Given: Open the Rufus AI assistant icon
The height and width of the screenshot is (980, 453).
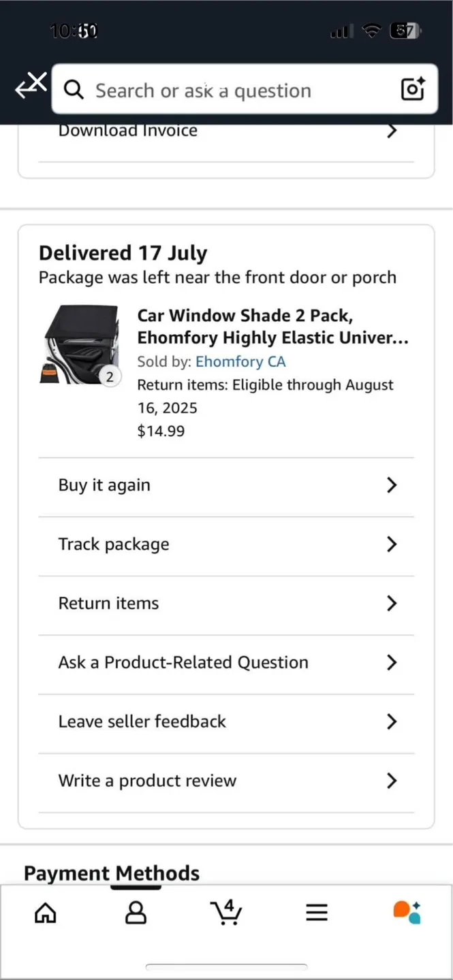Looking at the screenshot, I should (x=407, y=912).
